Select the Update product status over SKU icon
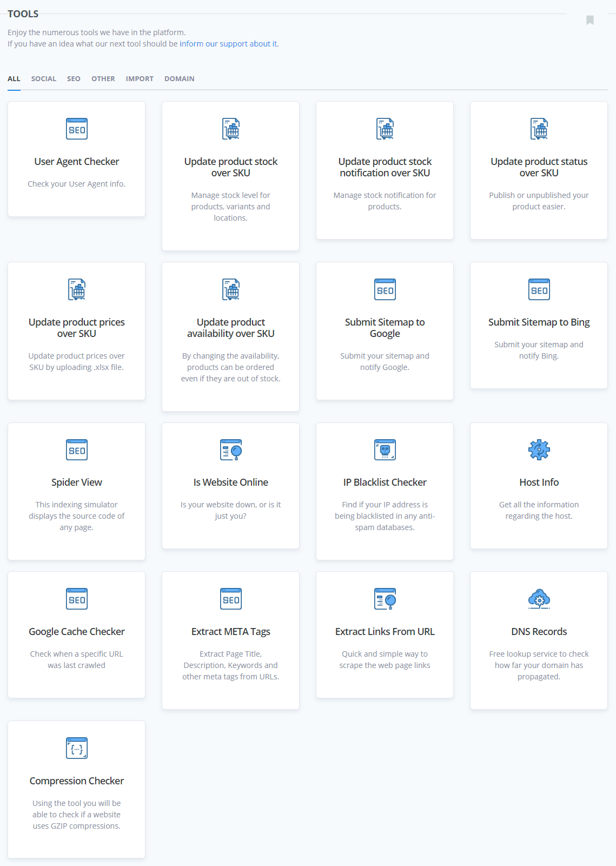The height and width of the screenshot is (866, 616). click(x=539, y=129)
